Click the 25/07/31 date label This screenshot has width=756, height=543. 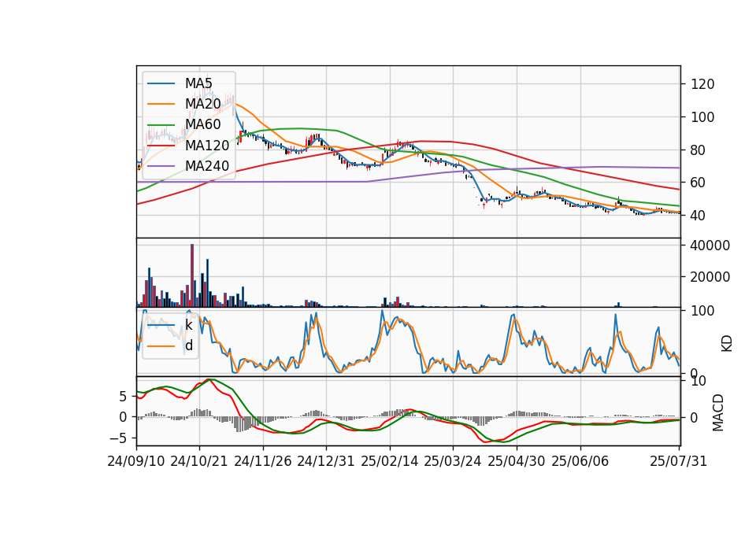click(x=678, y=461)
